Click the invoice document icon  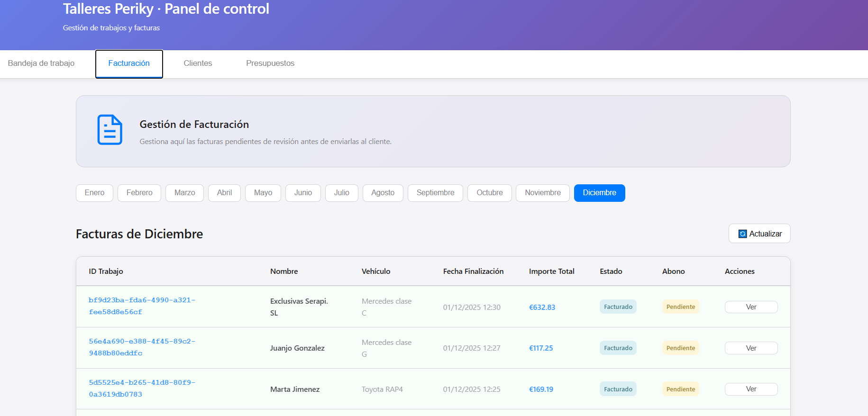click(110, 130)
